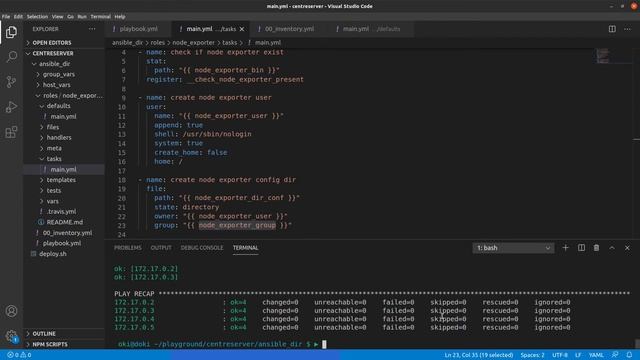Close the main.yml tasks tab

point(242,29)
